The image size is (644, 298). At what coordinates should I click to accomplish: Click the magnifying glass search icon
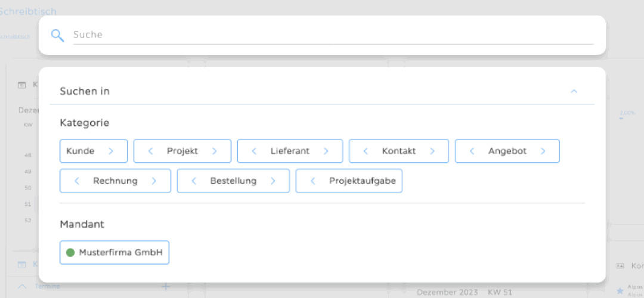pyautogui.click(x=57, y=35)
